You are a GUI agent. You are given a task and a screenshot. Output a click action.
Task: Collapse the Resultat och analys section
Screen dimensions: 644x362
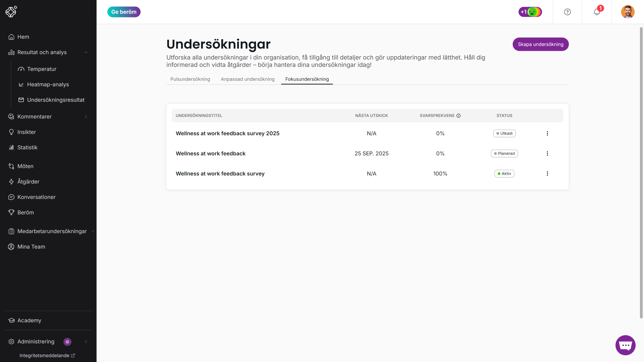tap(86, 52)
